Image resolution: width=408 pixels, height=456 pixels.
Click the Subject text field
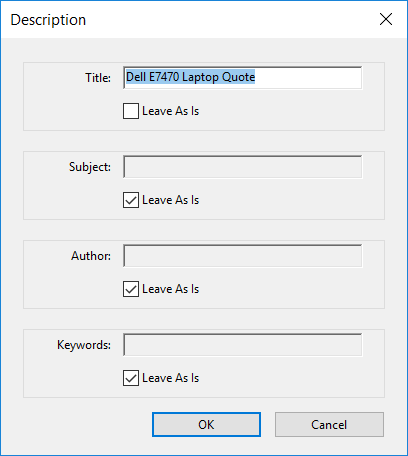tap(243, 167)
